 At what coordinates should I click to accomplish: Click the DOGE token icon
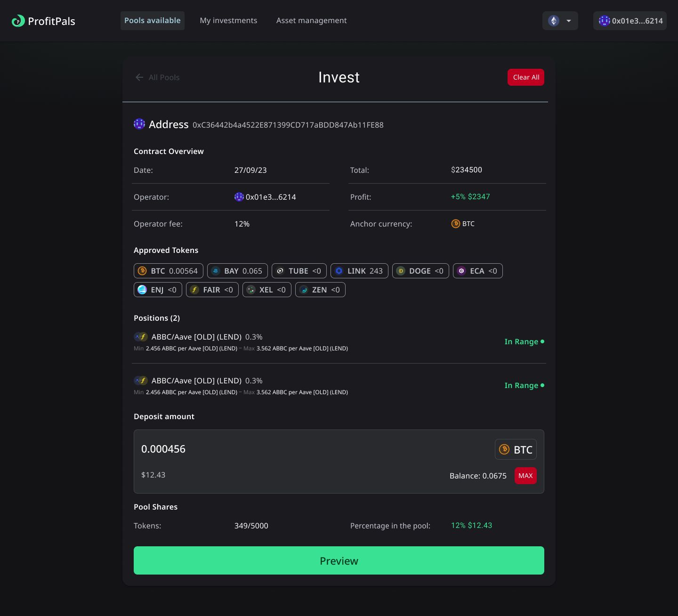401,271
